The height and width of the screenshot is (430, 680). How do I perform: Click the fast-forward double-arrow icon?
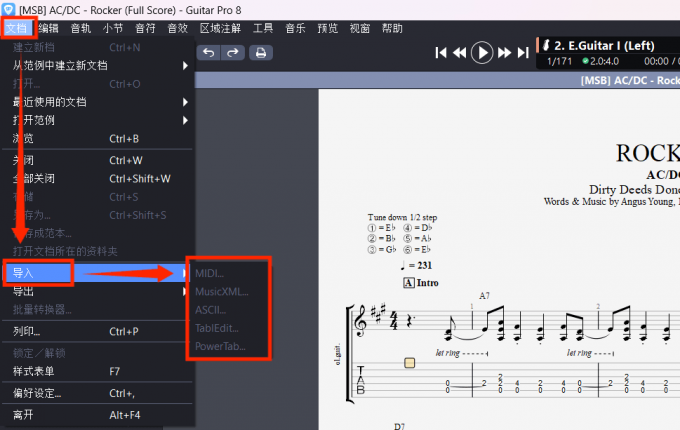click(505, 52)
